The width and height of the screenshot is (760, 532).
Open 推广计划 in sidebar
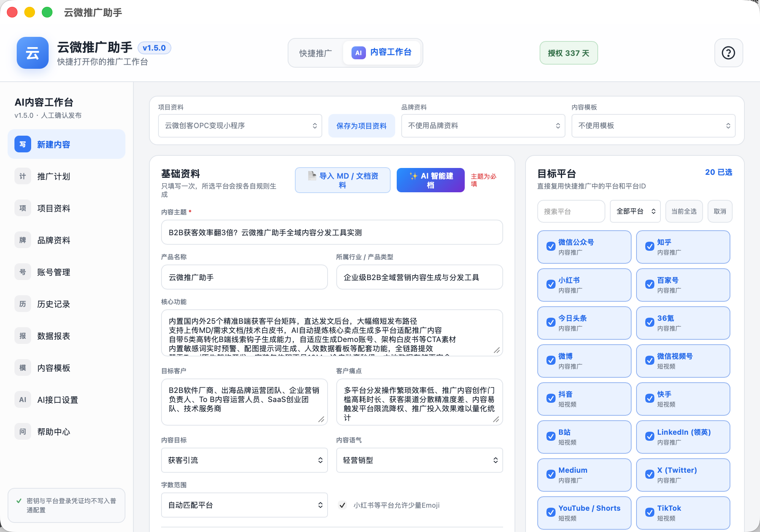[x=66, y=176]
